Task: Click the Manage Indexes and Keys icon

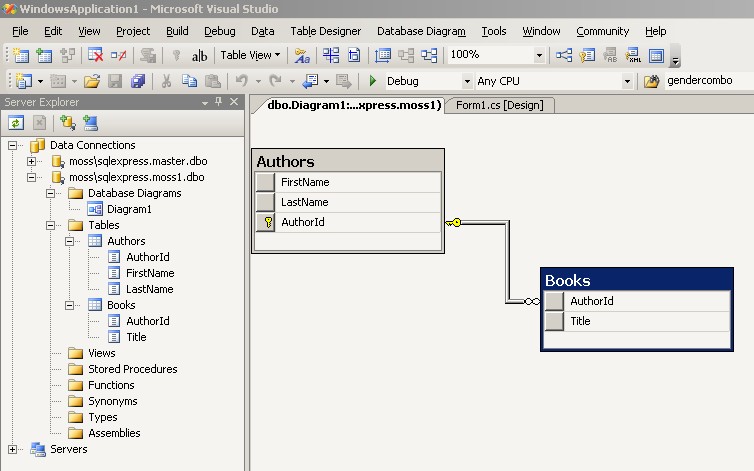Action: tap(587, 55)
